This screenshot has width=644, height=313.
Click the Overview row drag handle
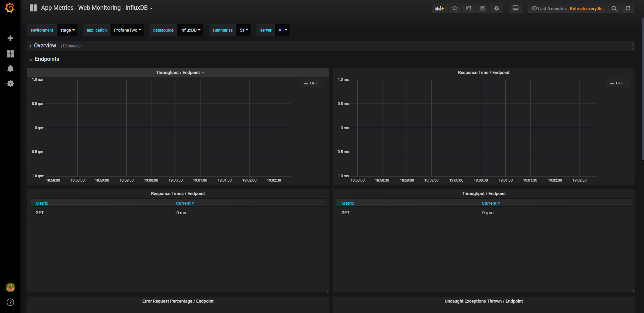tap(633, 46)
